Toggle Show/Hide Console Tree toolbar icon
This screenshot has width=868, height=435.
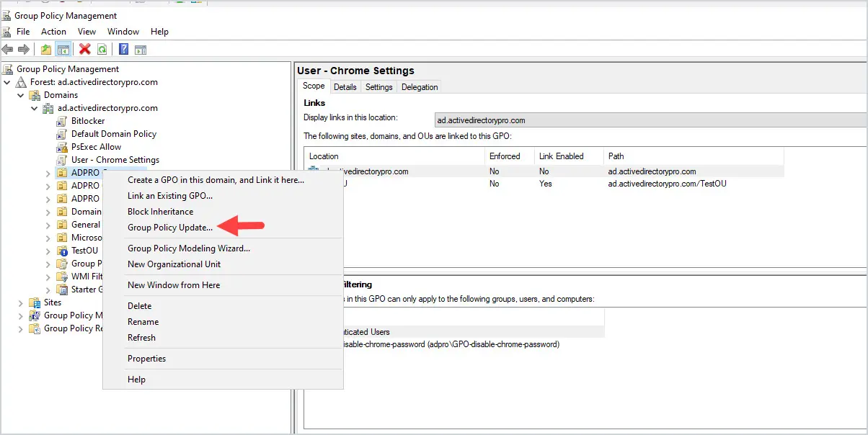click(63, 50)
